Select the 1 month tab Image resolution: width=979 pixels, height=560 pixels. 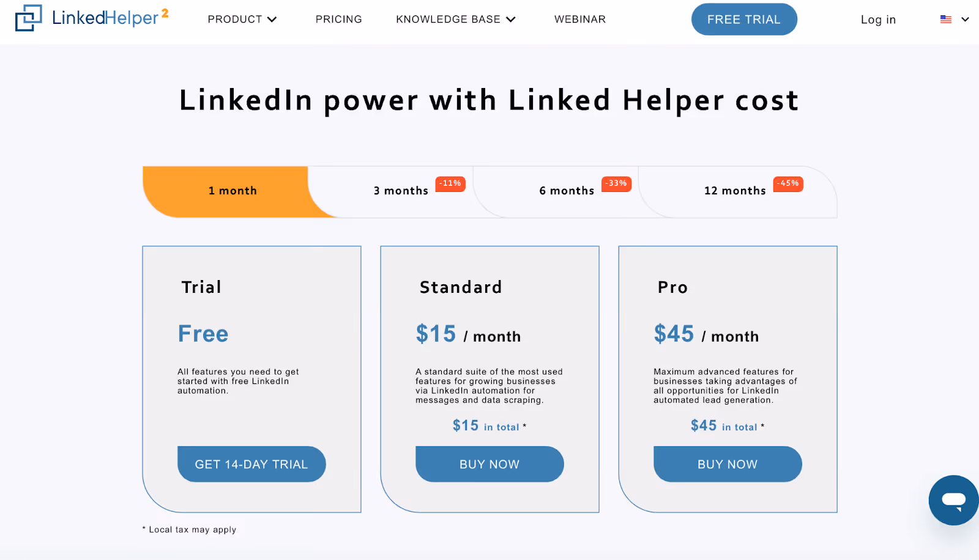point(233,191)
